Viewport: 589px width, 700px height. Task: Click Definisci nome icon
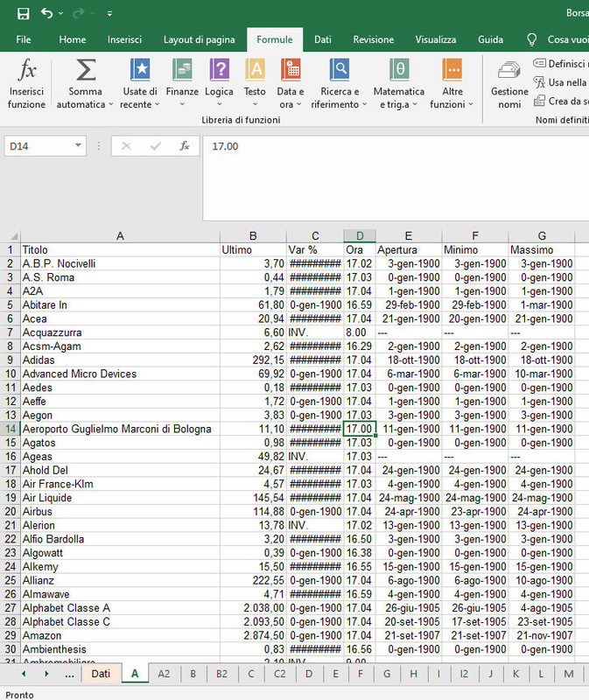pyautogui.click(x=539, y=63)
